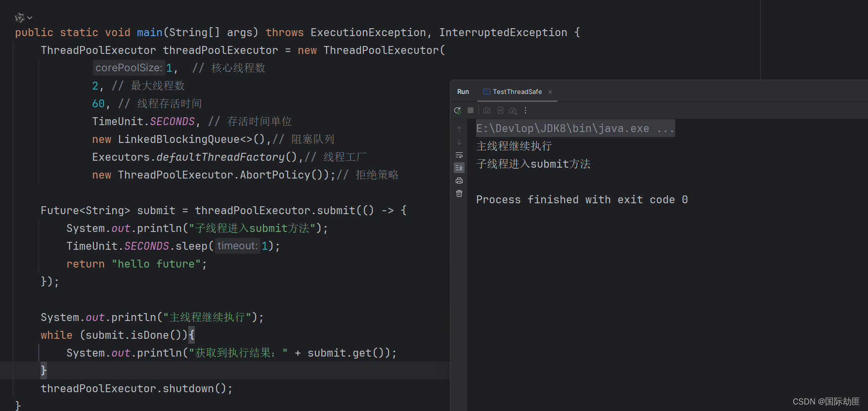Click the defaultThreadFactory method call
The width and height of the screenshot is (868, 411).
[220, 157]
